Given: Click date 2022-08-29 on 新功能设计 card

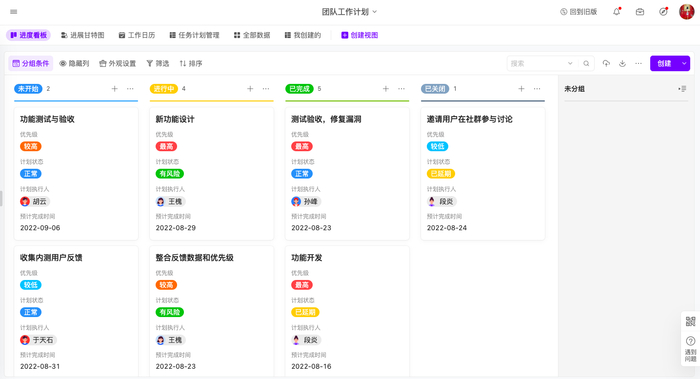Looking at the screenshot, I should (x=175, y=228).
